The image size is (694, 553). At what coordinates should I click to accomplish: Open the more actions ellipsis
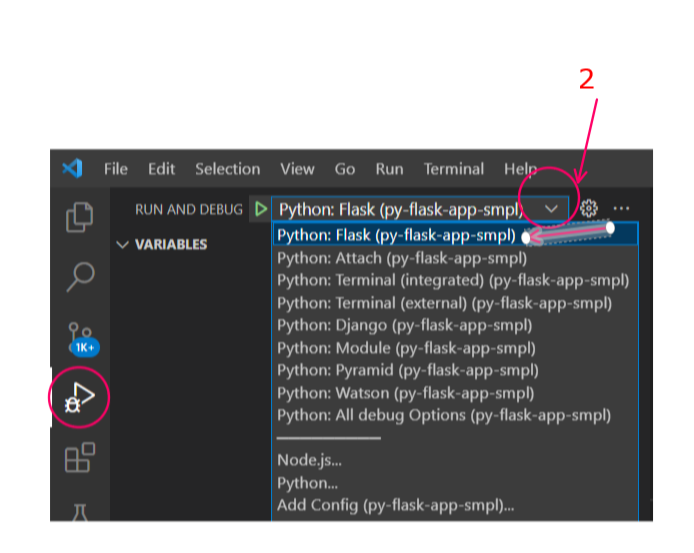point(622,209)
